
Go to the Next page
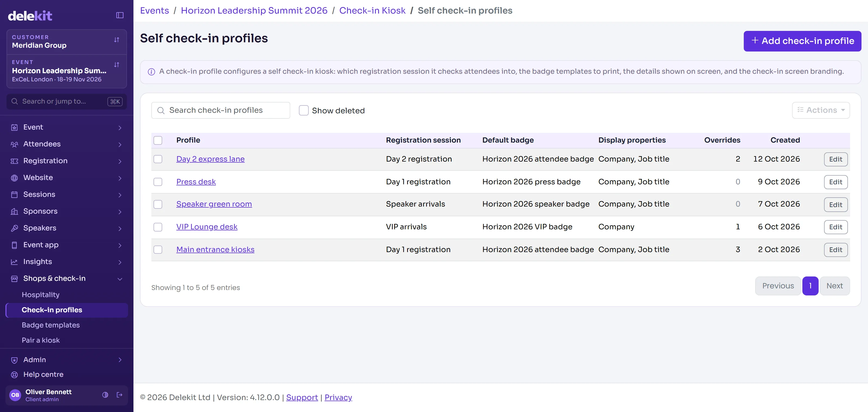[x=834, y=286]
